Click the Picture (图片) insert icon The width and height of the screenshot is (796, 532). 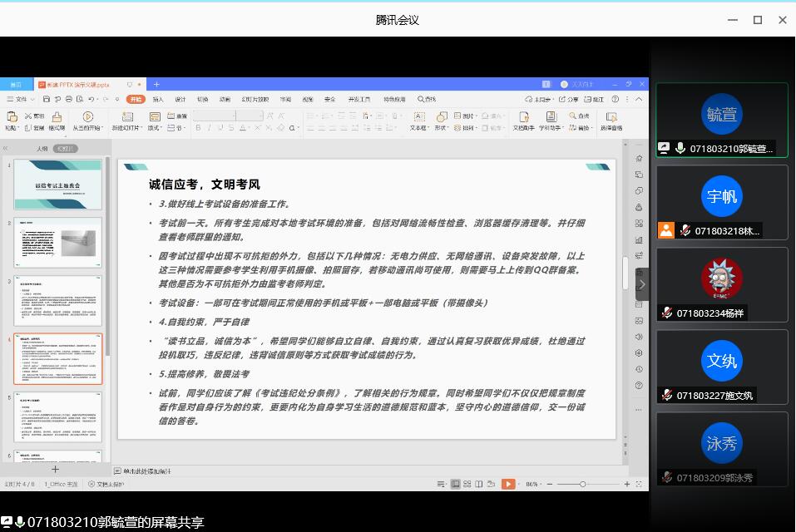click(457, 116)
